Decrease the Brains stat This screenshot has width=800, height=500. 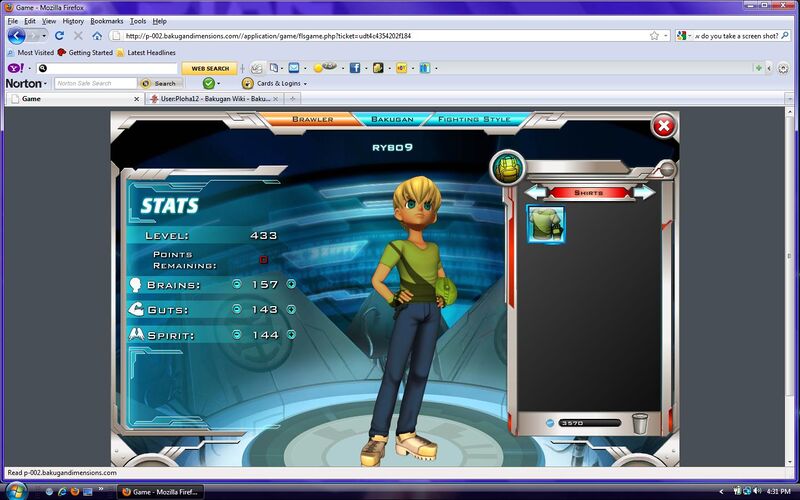coord(236,284)
